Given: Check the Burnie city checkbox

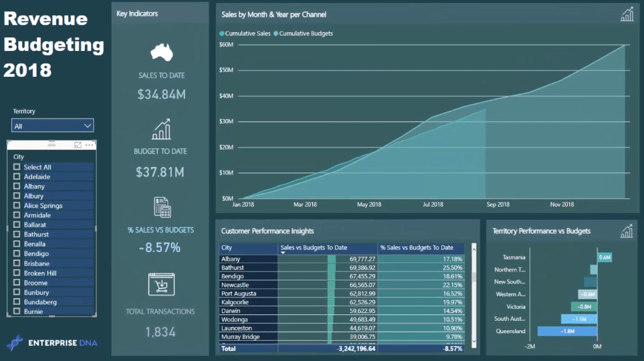Looking at the screenshot, I should tap(17, 311).
